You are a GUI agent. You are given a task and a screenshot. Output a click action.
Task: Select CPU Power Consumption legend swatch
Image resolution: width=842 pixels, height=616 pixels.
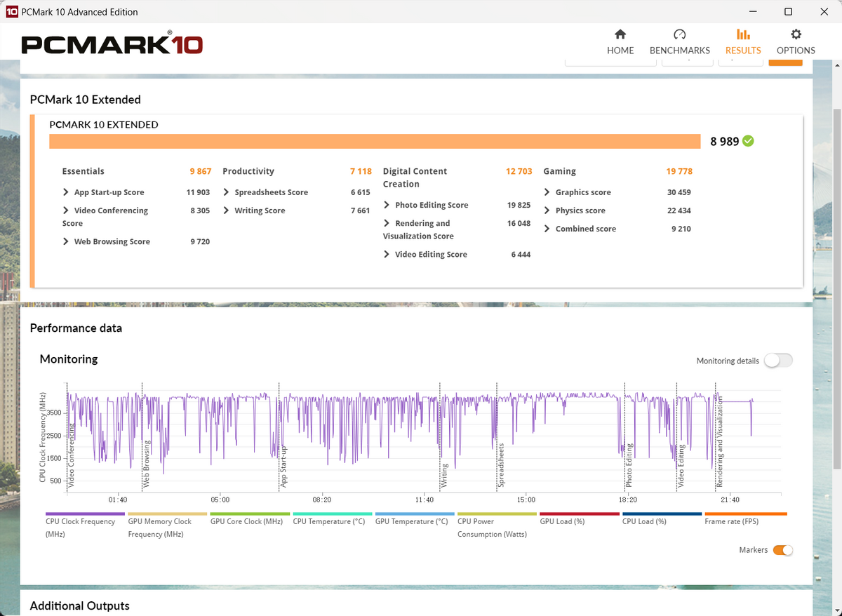click(497, 514)
